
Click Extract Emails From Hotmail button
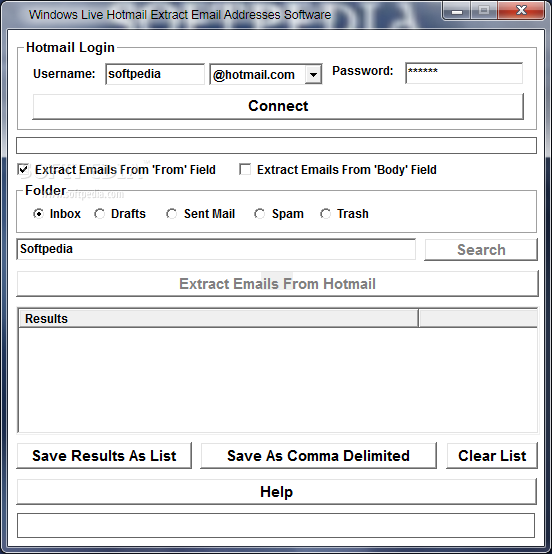click(277, 284)
